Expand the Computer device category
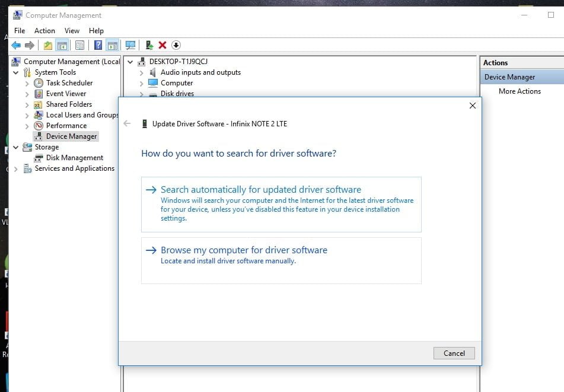Screen dimensions: 564x392 pos(141,84)
